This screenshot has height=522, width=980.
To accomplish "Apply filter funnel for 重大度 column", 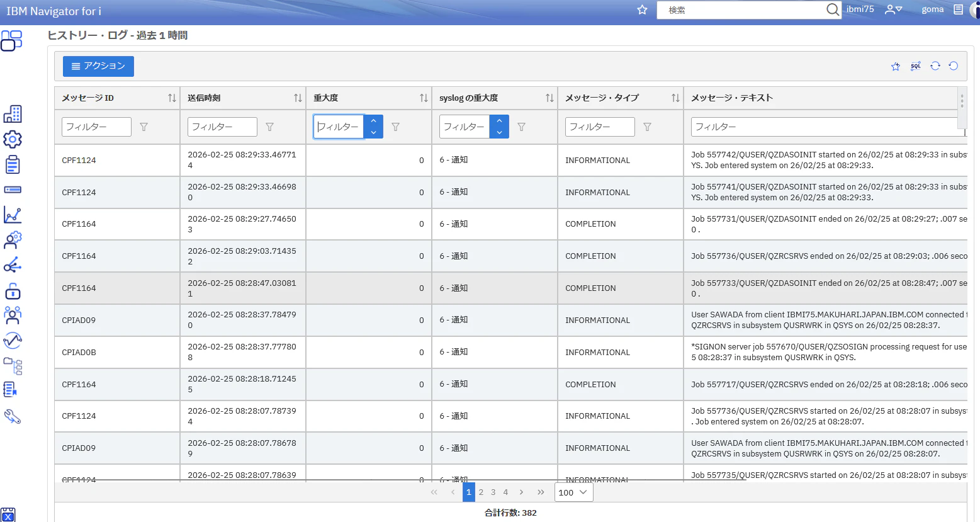I will 395,127.
